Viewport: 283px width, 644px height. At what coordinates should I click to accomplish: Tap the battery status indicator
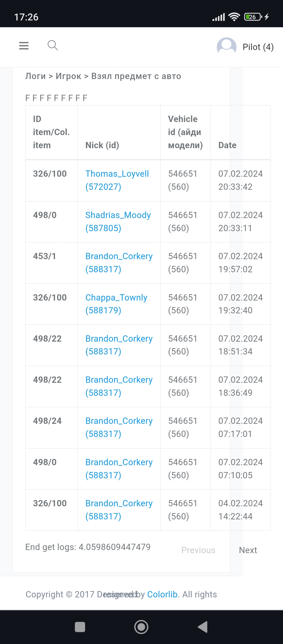click(x=253, y=17)
